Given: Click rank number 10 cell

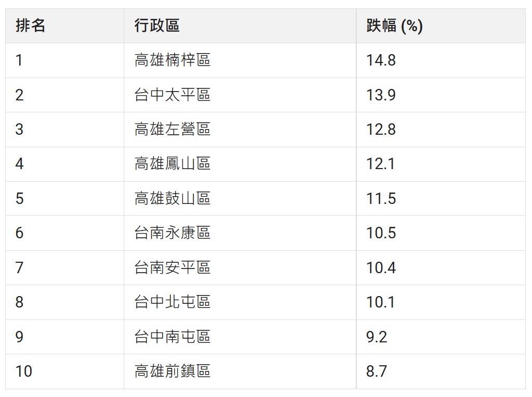Looking at the screenshot, I should tap(24, 371).
